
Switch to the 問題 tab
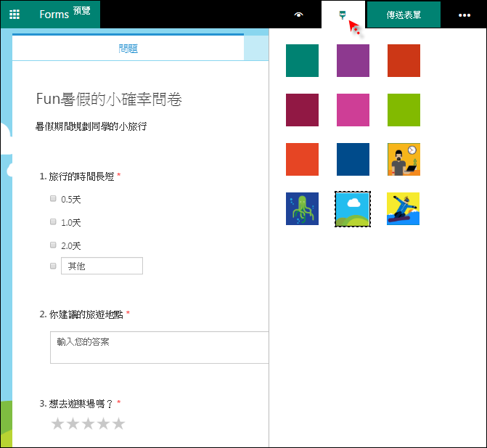128,48
